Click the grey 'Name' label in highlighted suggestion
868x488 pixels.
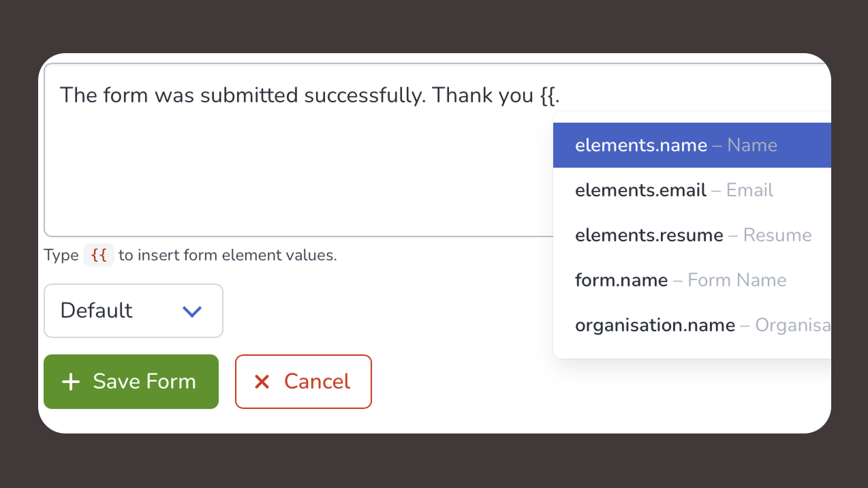click(752, 145)
